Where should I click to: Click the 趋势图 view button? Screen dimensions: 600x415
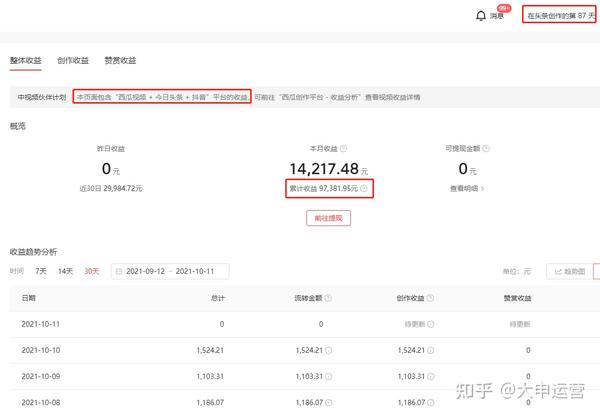coord(570,271)
